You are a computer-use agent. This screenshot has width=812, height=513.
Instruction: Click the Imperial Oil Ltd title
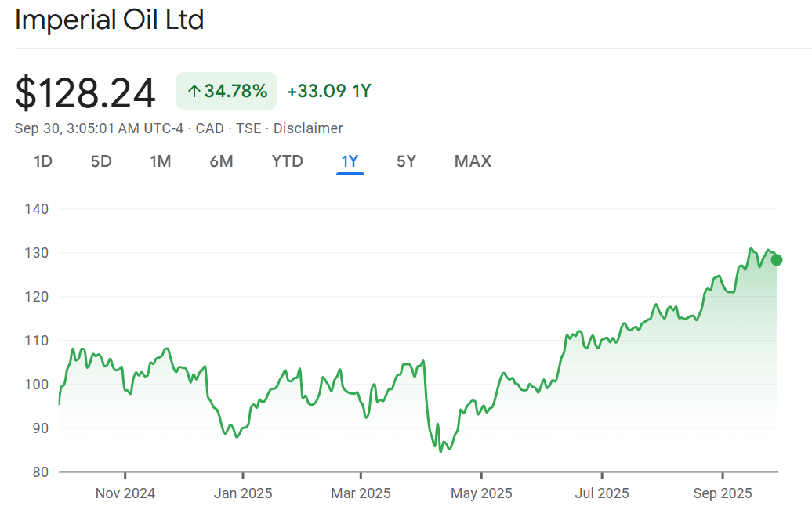point(110,20)
